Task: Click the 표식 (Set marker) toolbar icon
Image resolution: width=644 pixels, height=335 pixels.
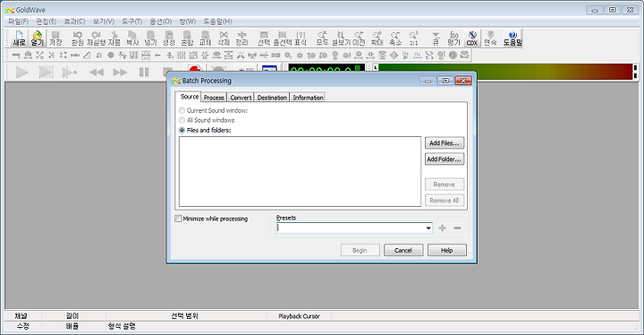Action: pos(301,39)
